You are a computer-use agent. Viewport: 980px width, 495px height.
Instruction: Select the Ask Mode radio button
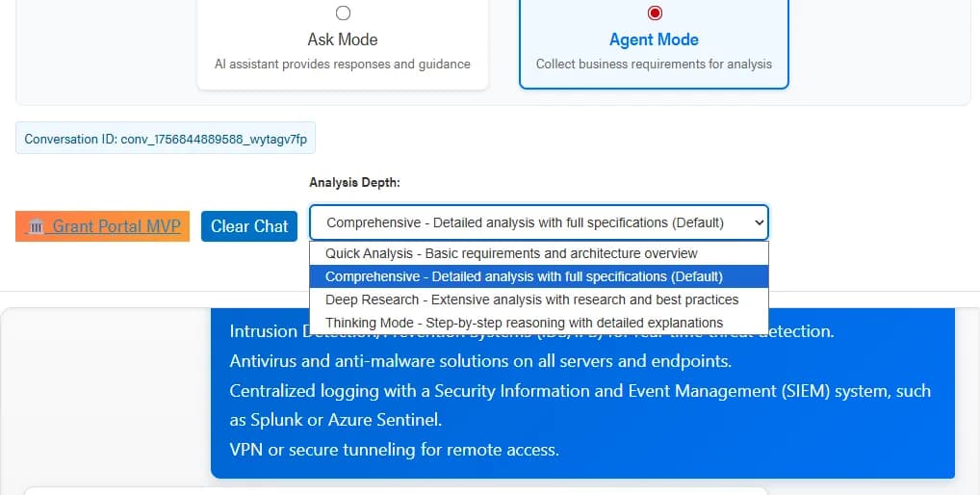pos(343,13)
